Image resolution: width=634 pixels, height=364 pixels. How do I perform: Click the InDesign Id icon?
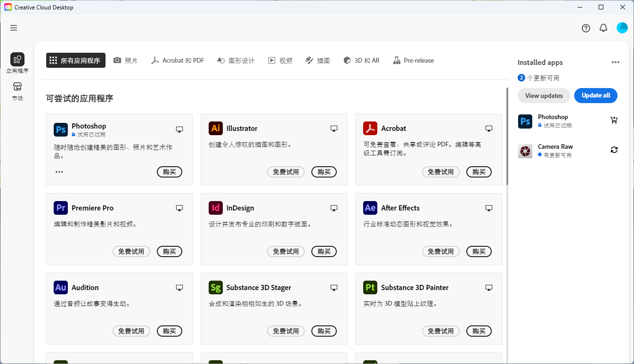tap(216, 208)
